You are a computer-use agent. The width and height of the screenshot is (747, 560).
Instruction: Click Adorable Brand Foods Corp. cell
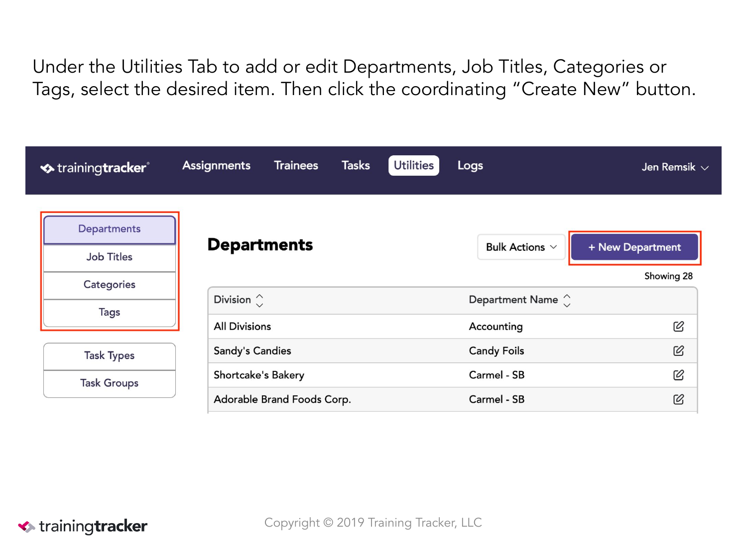282,400
